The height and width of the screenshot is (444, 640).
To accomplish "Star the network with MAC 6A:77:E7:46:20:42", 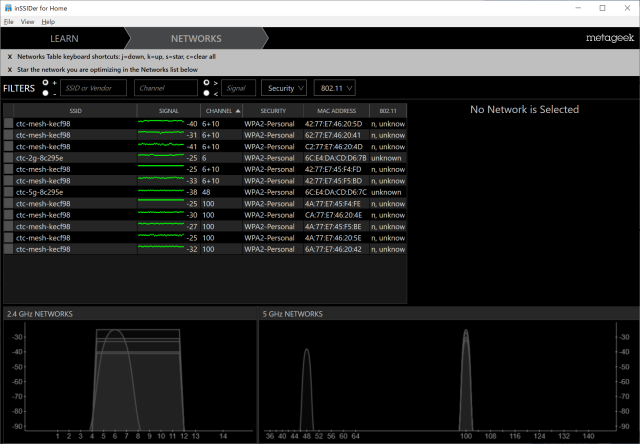I will pyautogui.click(x=9, y=249).
